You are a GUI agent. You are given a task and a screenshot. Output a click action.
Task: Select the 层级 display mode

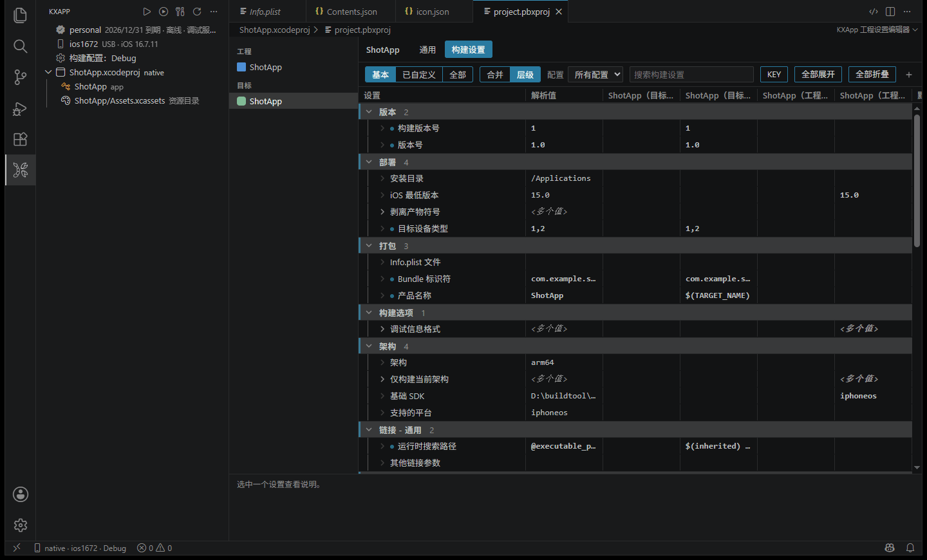[x=525, y=75]
